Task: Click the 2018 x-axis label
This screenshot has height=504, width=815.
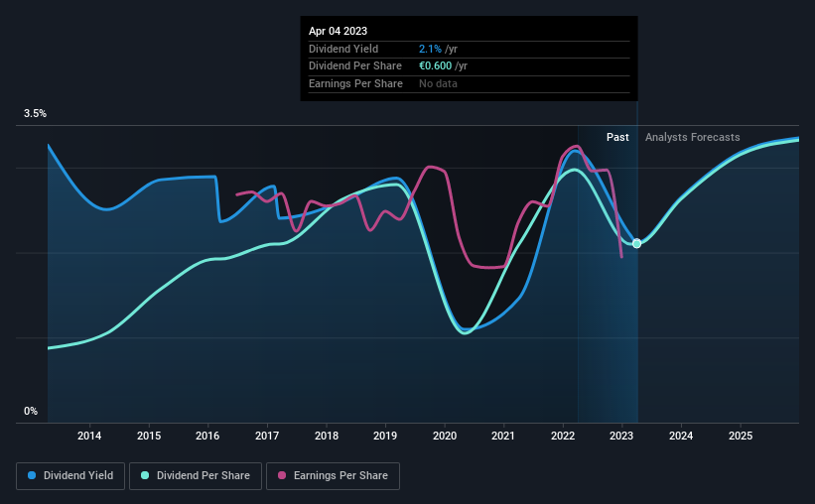Action: click(327, 436)
